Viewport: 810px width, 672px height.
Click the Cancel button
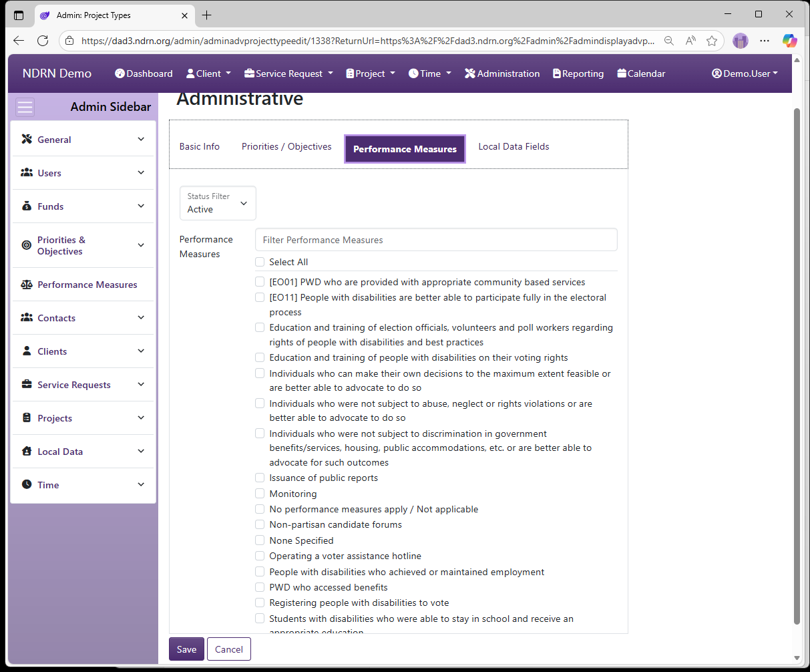click(229, 649)
